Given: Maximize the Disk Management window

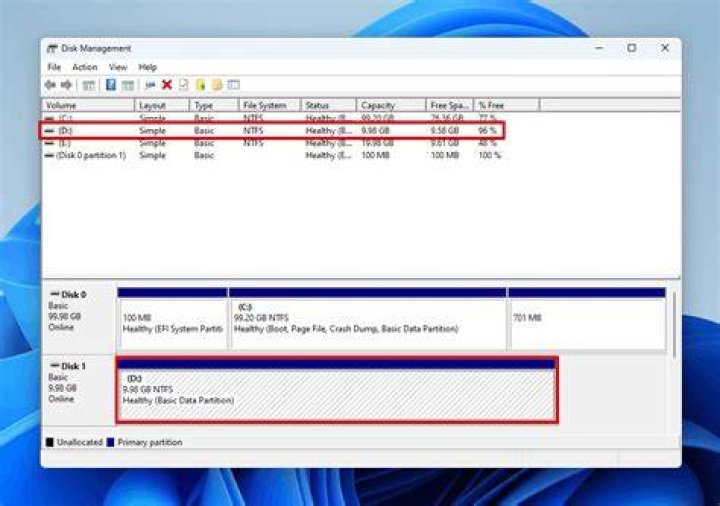Looking at the screenshot, I should (x=632, y=48).
